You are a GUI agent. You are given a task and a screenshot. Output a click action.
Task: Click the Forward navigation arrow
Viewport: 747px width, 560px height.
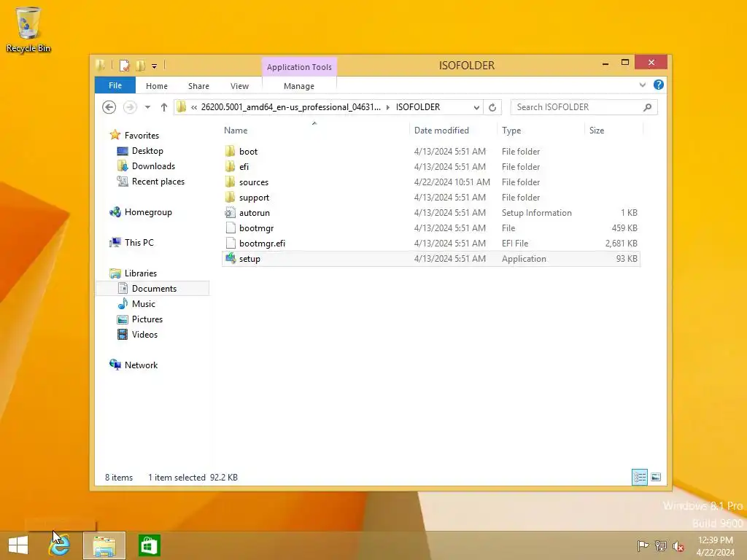130,107
